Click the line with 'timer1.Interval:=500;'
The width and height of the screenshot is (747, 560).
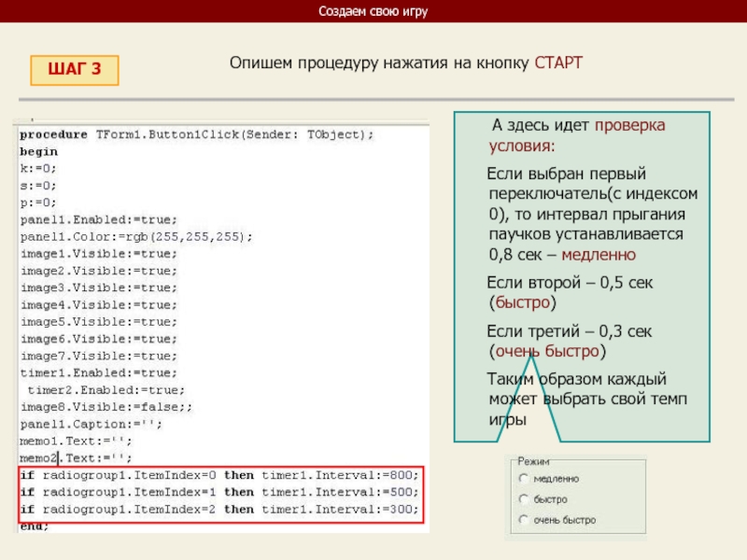pos(219,493)
